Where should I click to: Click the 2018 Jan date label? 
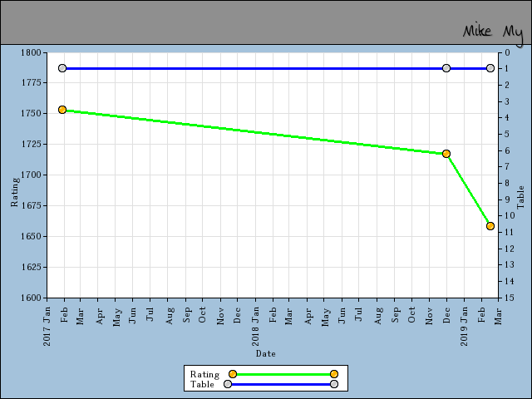coord(255,327)
